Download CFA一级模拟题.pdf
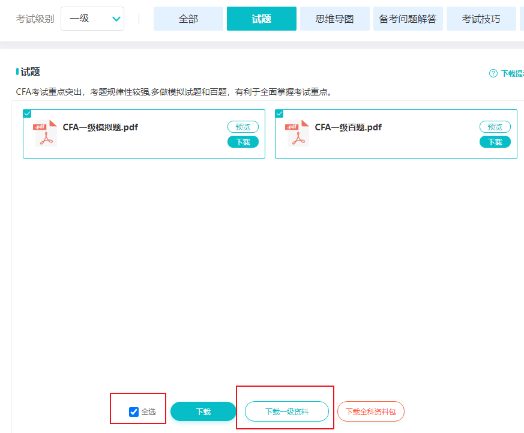This screenshot has width=524, height=433. point(243,142)
